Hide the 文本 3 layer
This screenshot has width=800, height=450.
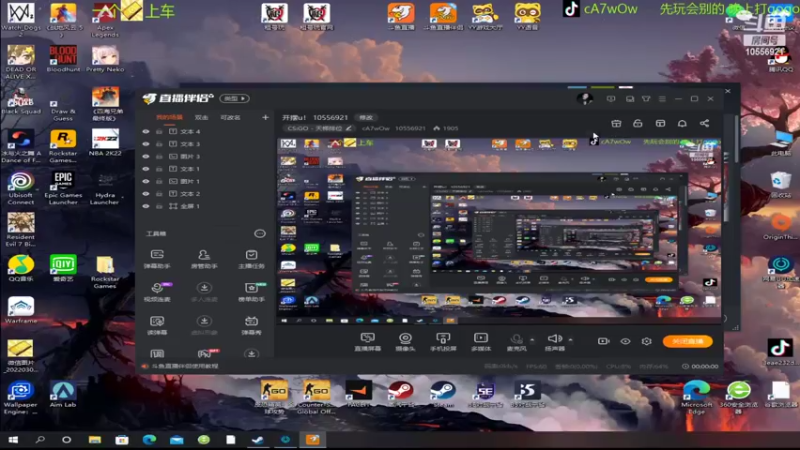146,144
